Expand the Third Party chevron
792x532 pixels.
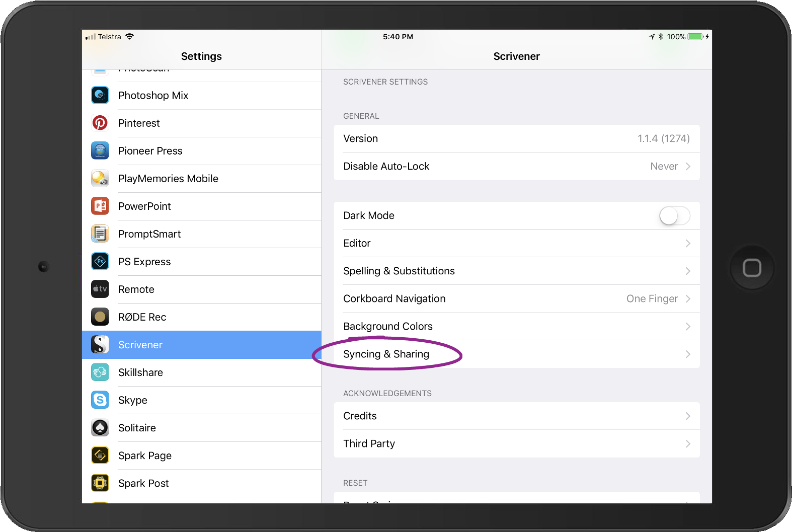click(x=688, y=443)
